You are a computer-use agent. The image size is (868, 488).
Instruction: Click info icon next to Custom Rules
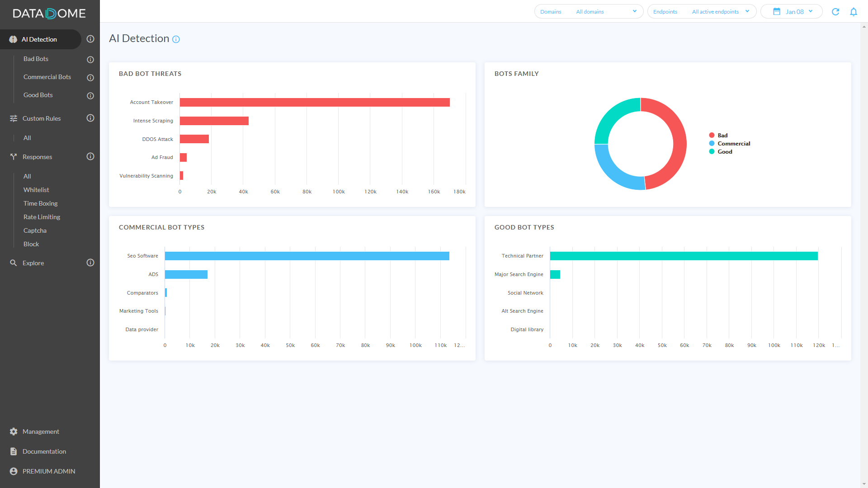coord(90,118)
